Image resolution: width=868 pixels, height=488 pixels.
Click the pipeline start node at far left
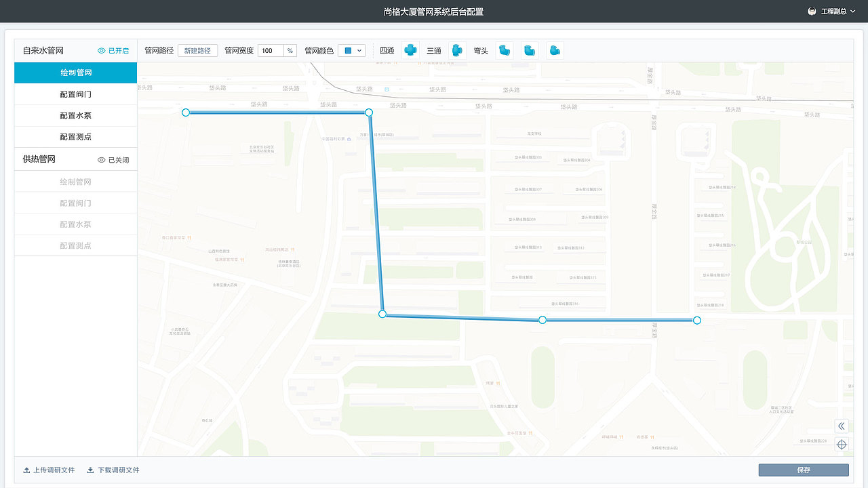click(x=186, y=113)
